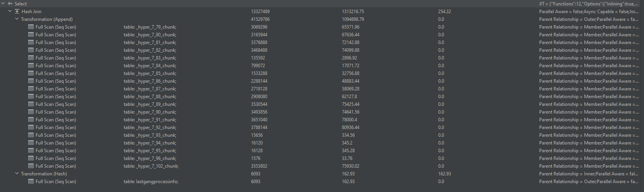Select row count 41529786 cell
Screen dimensions: 644x192
[260, 19]
